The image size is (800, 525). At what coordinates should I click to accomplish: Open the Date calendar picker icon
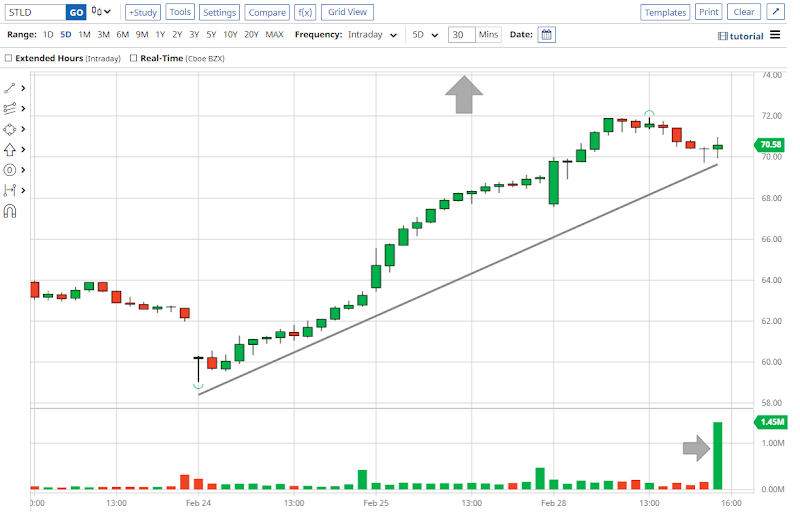point(546,35)
